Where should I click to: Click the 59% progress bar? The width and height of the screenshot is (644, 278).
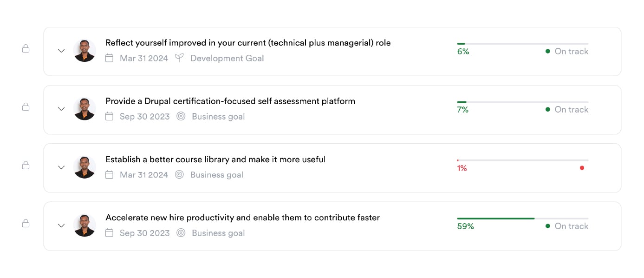coord(522,218)
